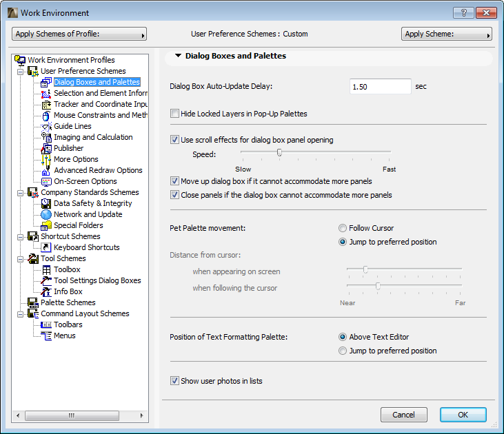Click the Tracker and Coordinate Input icon
Viewport: 504px width, 434px height.
46,104
